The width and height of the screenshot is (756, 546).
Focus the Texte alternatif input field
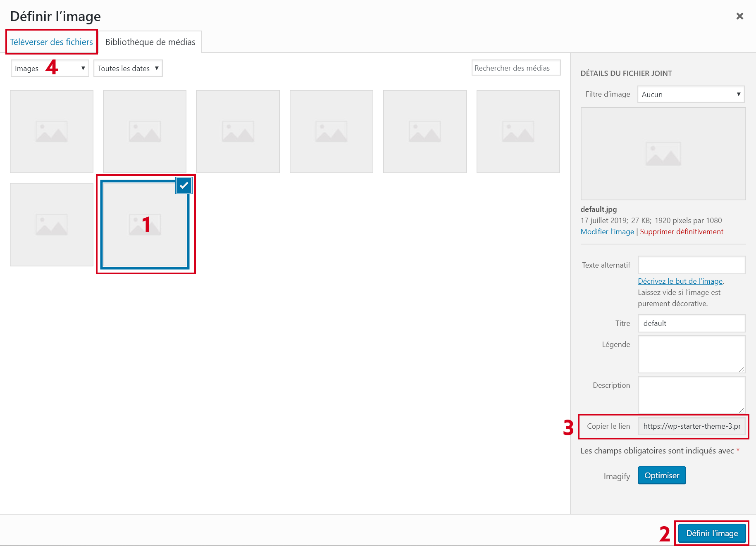[691, 265]
